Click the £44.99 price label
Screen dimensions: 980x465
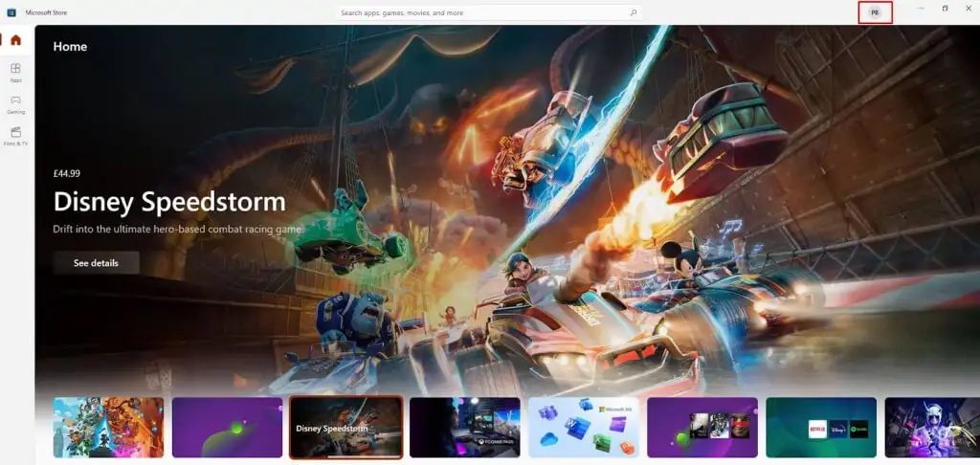coord(67,174)
